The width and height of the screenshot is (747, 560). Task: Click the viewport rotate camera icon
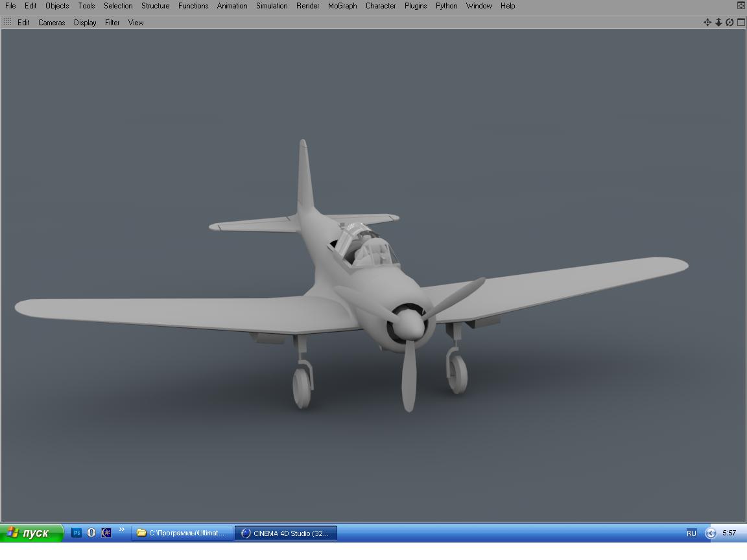[x=730, y=23]
